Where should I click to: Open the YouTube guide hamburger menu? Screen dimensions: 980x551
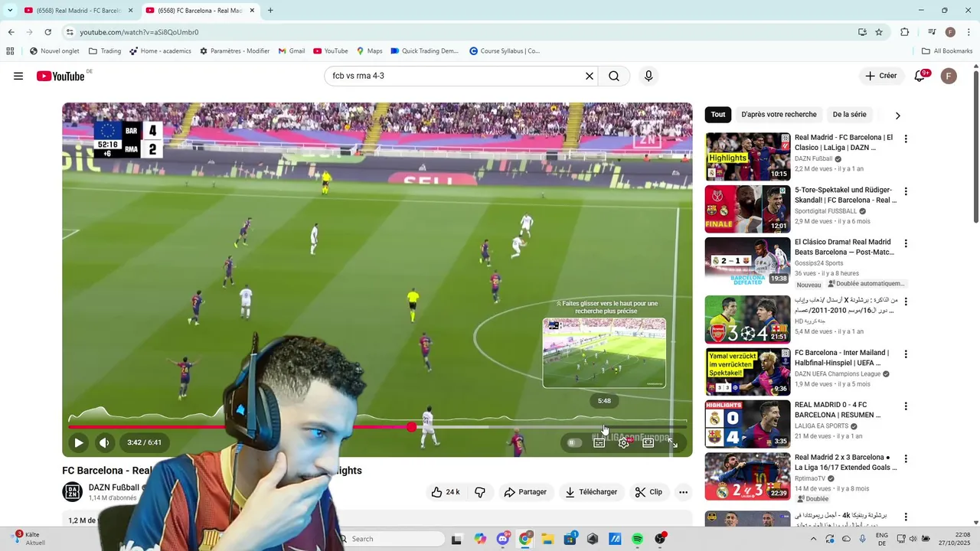click(x=18, y=76)
